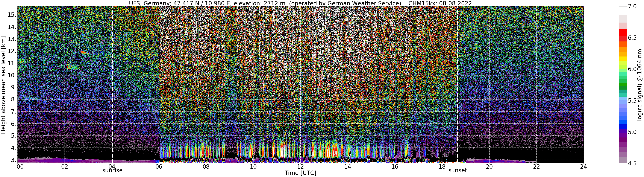
Task: Click the red cirrus patch near 12 km
Action: tap(84, 53)
